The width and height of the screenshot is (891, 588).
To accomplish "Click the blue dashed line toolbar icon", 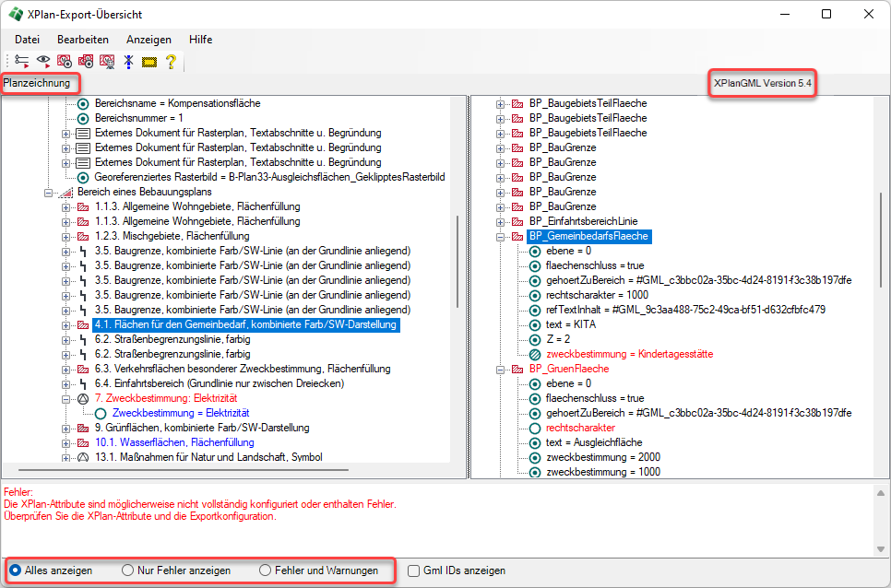I will 128,62.
